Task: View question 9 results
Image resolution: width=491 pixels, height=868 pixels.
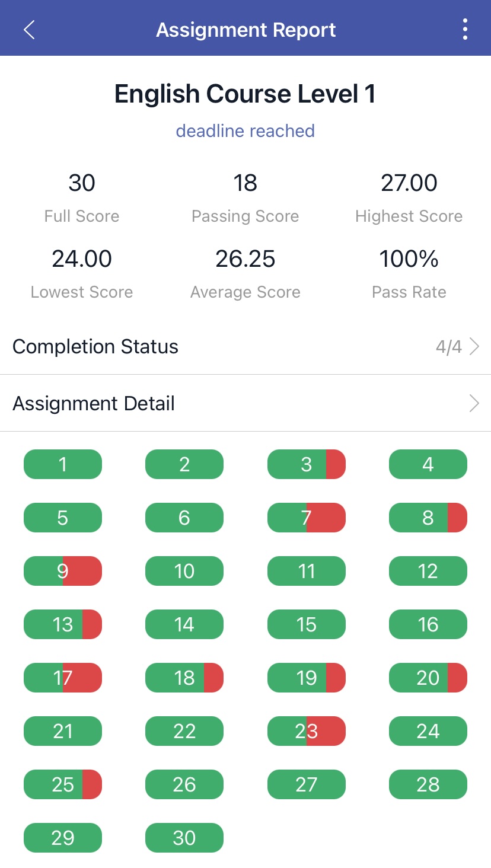Action: [63, 571]
